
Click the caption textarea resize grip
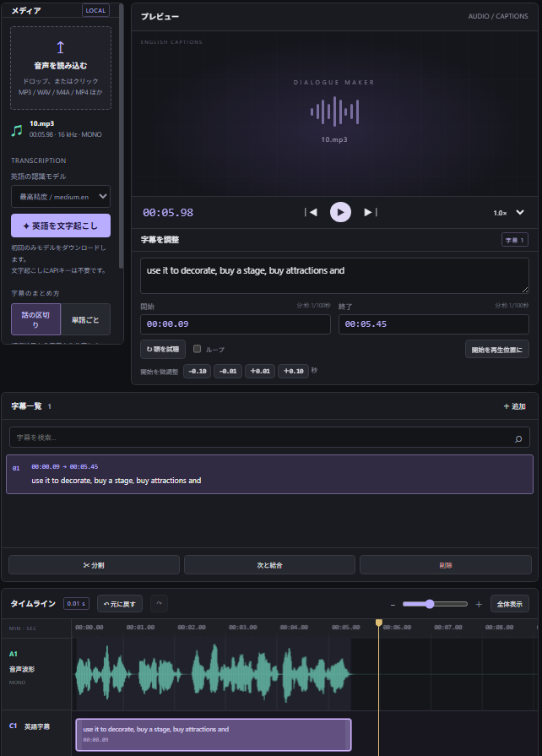click(x=524, y=289)
